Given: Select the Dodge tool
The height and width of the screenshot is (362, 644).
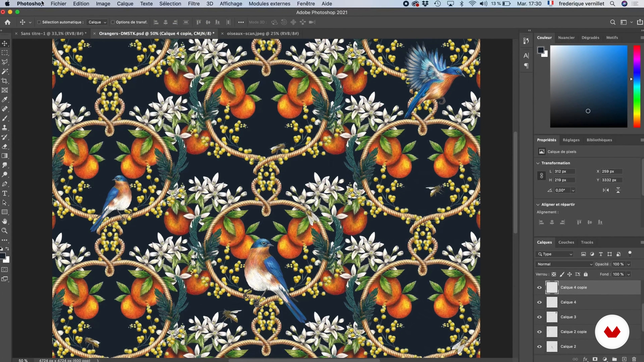Looking at the screenshot, I should coord(5,174).
